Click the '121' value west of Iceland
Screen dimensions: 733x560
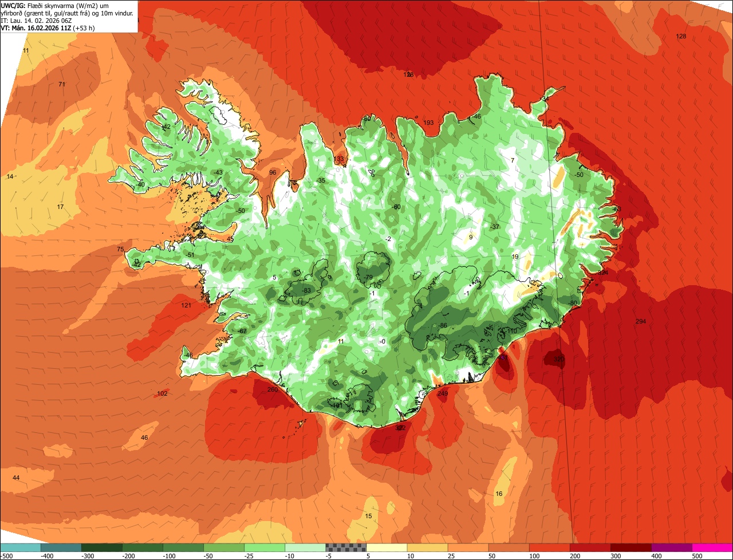click(x=186, y=306)
